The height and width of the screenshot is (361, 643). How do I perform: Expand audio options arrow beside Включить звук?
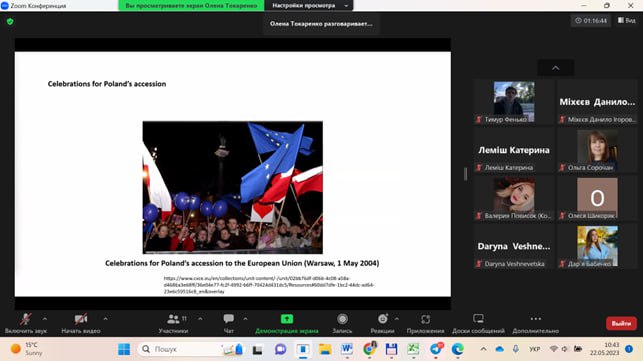[45, 319]
